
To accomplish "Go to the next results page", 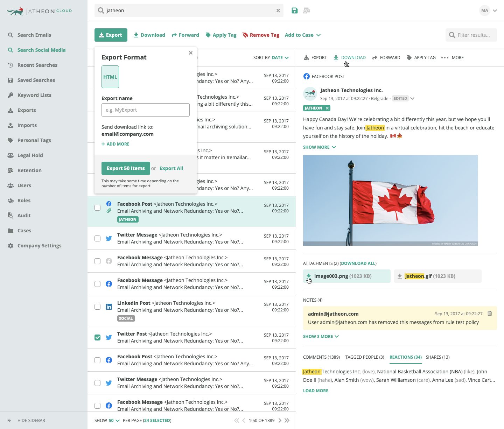I will pyautogui.click(x=280, y=420).
